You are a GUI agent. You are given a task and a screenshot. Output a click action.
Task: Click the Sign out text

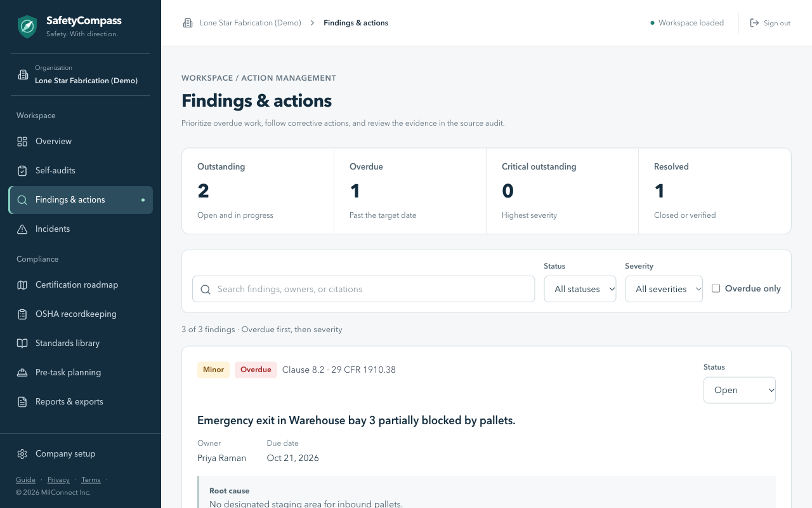click(x=777, y=23)
